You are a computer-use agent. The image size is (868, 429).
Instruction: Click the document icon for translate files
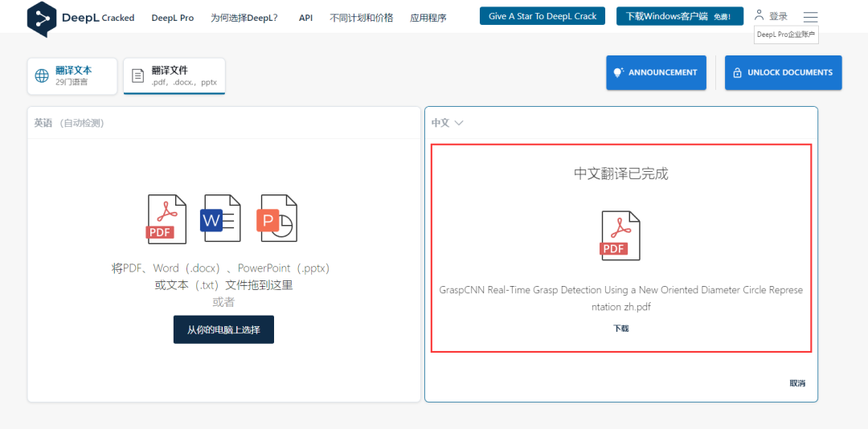point(138,76)
